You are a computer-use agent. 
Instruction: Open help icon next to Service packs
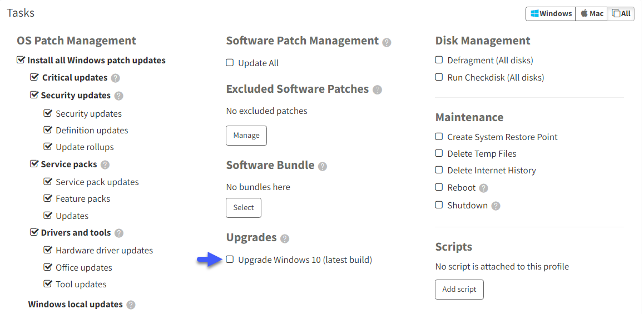(105, 165)
